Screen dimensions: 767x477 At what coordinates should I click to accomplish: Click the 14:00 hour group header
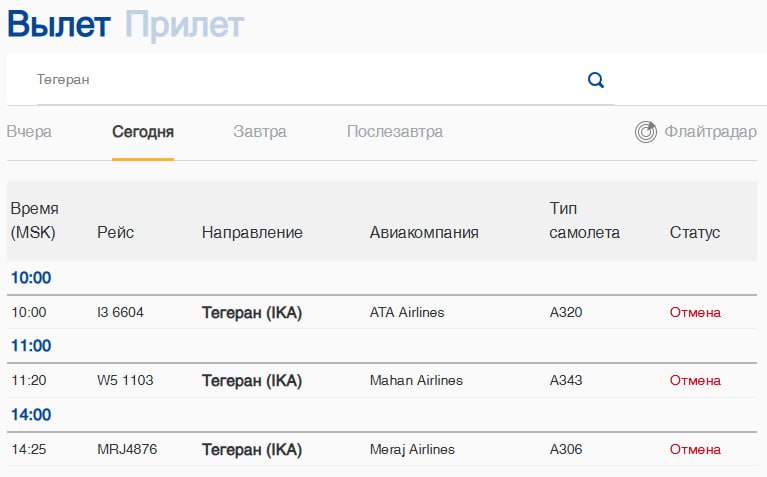(31, 415)
